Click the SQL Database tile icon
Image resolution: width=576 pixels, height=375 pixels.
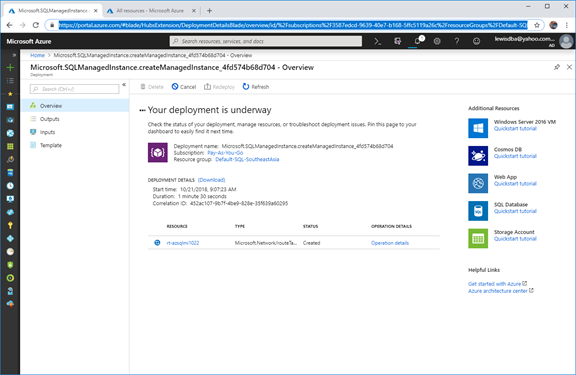(478, 211)
